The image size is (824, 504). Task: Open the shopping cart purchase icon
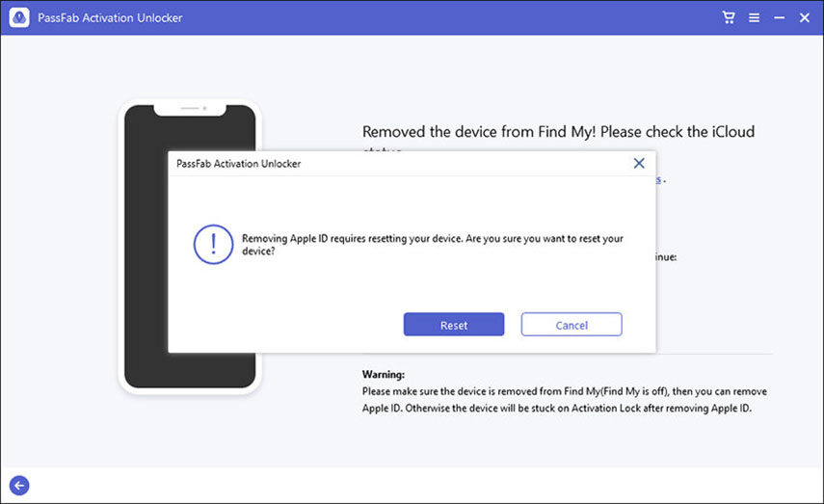tap(730, 17)
